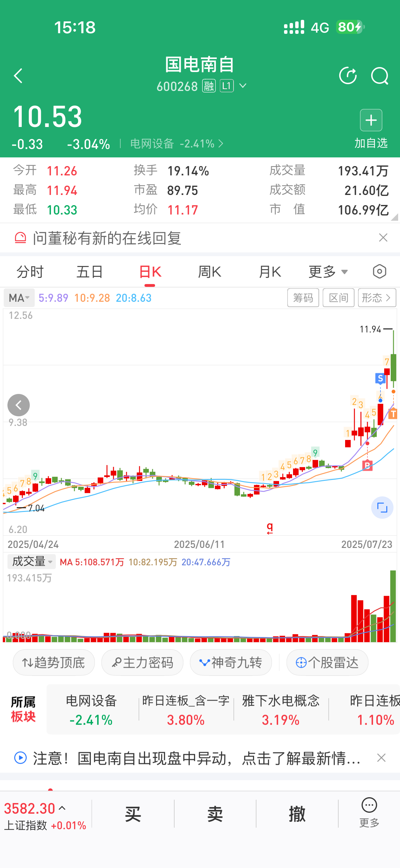Dismiss the 问董秘 notification banner
Viewport: 400px width, 868px height.
383,237
